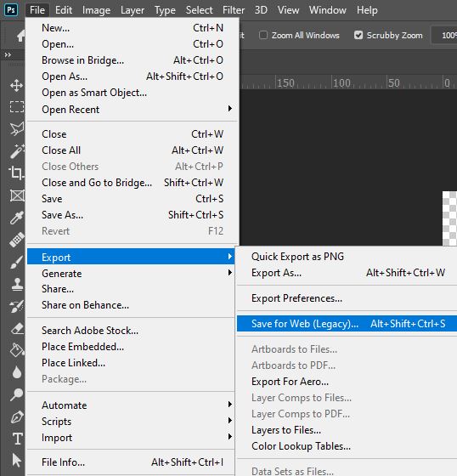Enable Zoom All Windows checkbox
This screenshot has height=476, width=457.
[263, 35]
